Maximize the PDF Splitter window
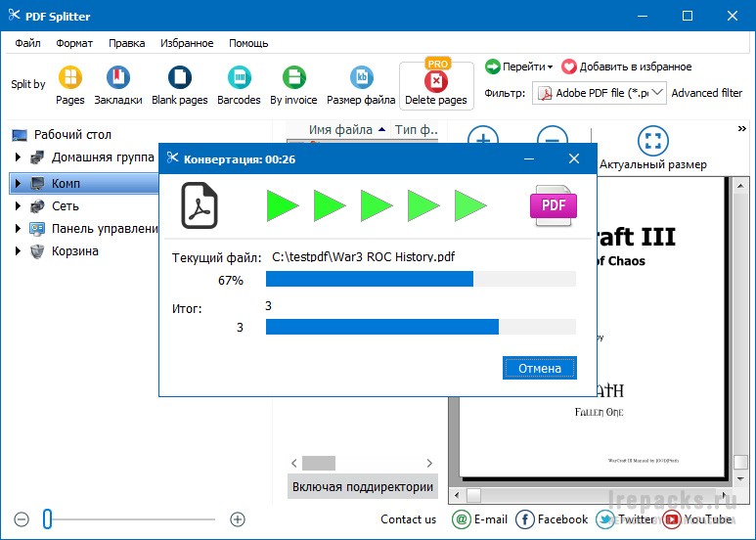Image resolution: width=756 pixels, height=540 pixels. (x=688, y=16)
